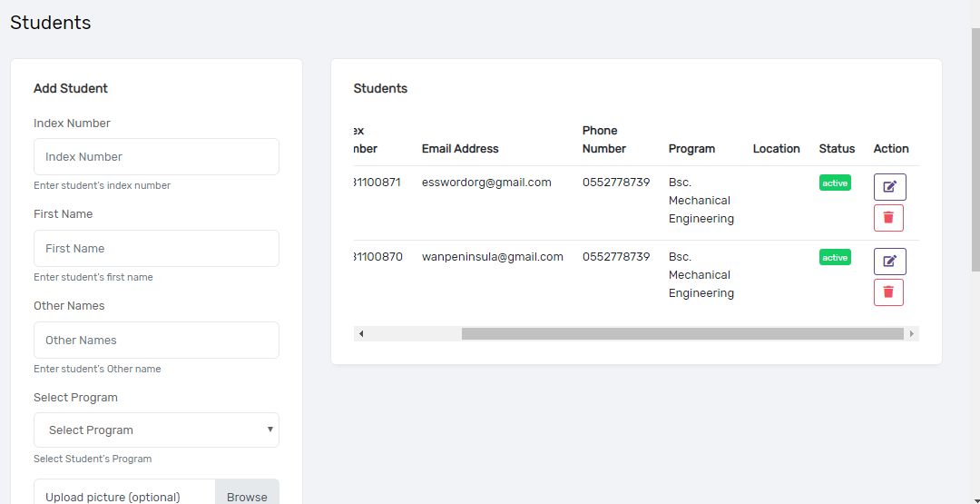The image size is (980, 504).
Task: Click active status badge for wanpeninsula@gmail.com
Action: [835, 258]
